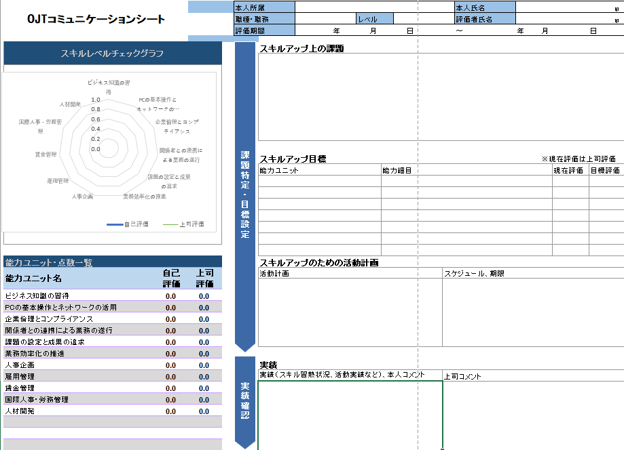The width and height of the screenshot is (624, 450).
Task: Click the スキルアップ上の課題 heading
Action: [302, 49]
